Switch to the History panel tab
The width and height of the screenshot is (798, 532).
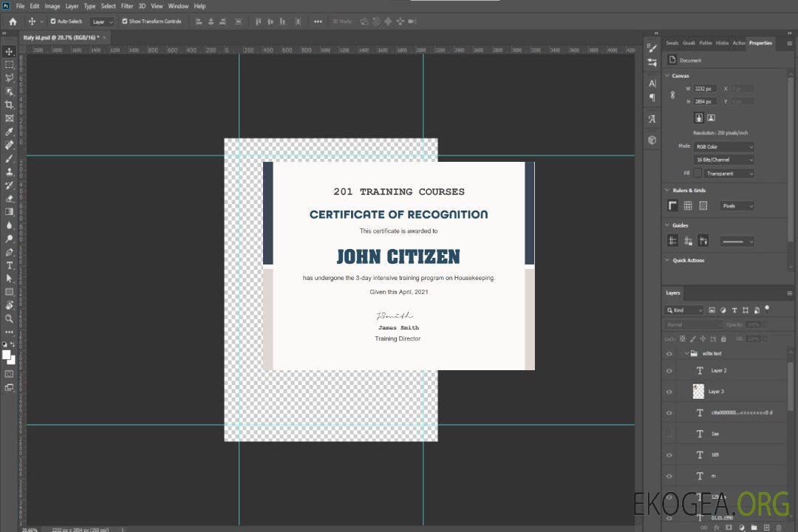click(722, 43)
